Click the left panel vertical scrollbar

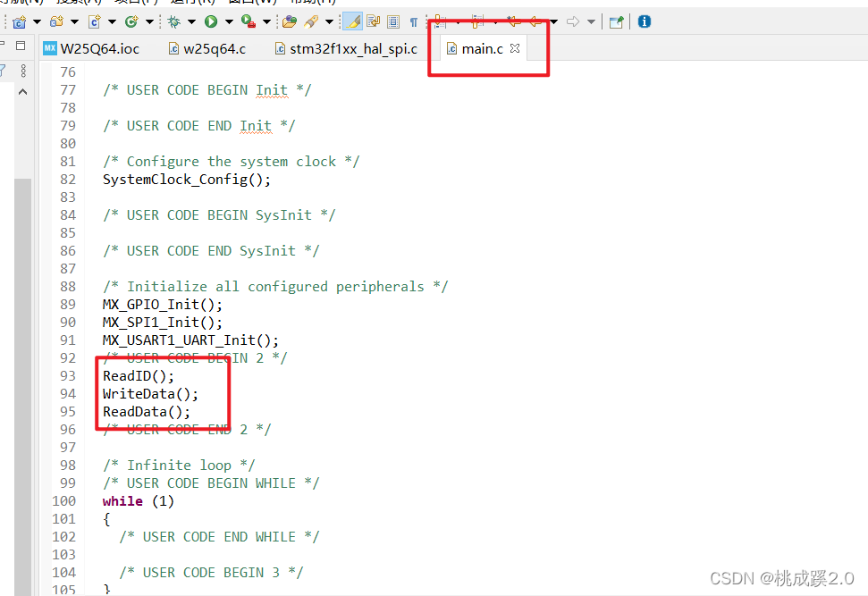pyautogui.click(x=22, y=388)
